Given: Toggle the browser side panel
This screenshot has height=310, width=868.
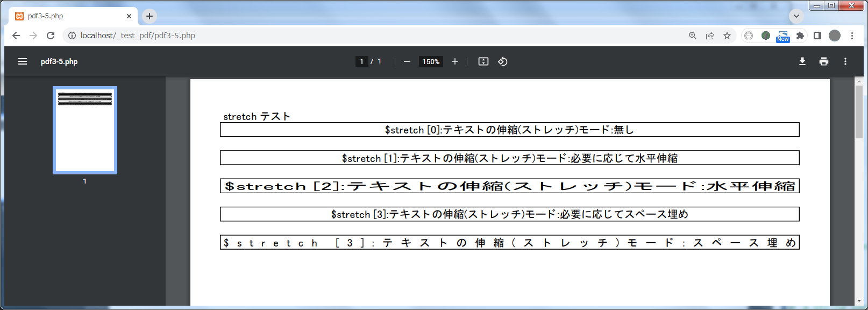Looking at the screenshot, I should point(817,36).
